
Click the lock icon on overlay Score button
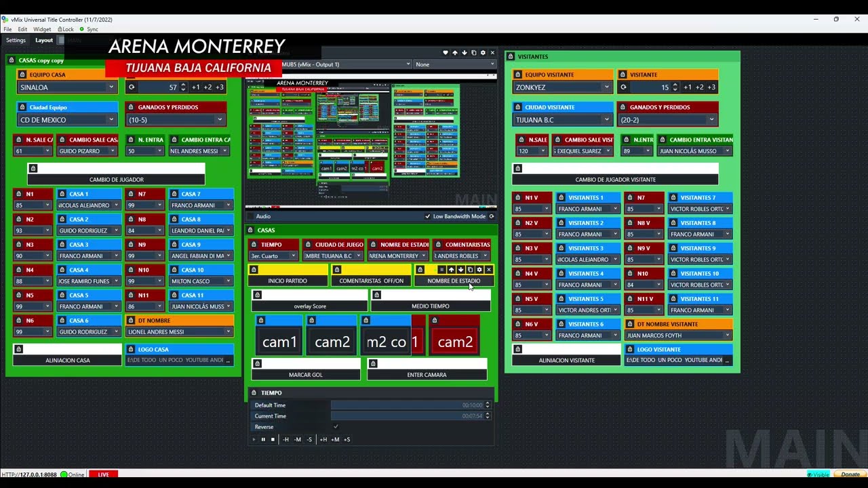pos(258,295)
